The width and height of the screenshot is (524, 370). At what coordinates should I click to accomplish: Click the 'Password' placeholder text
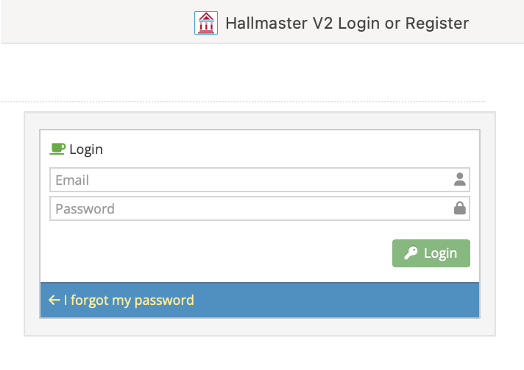coord(85,209)
